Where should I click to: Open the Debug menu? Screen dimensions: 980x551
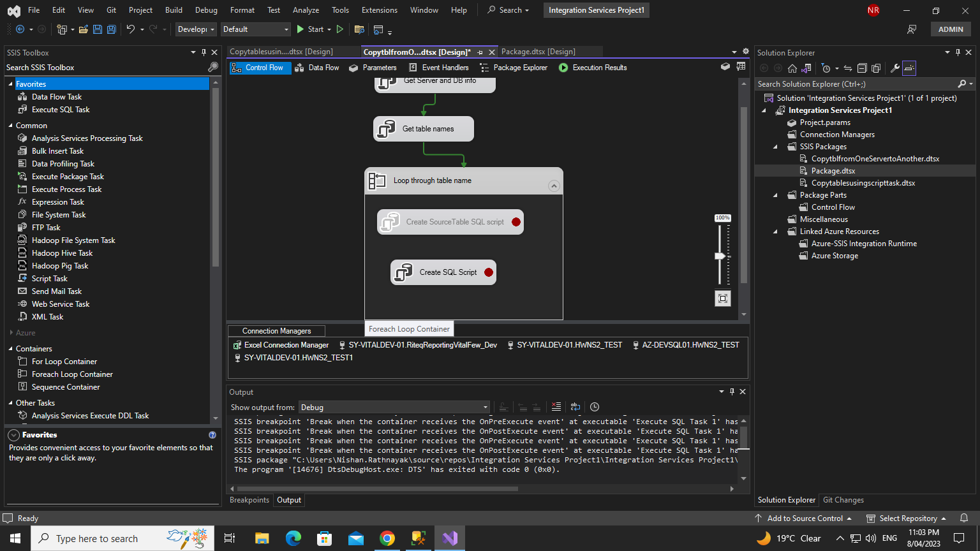[x=206, y=10]
